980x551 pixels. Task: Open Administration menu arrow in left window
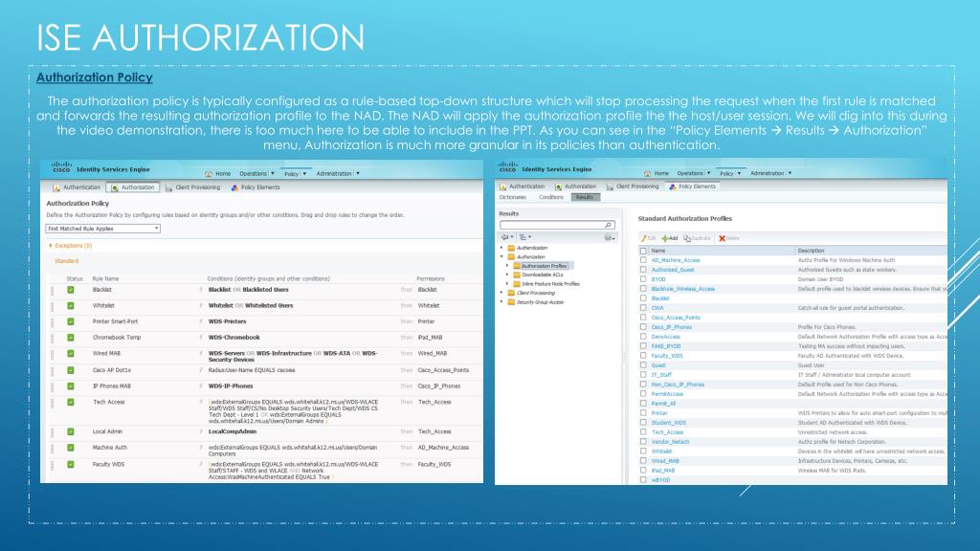pos(358,174)
